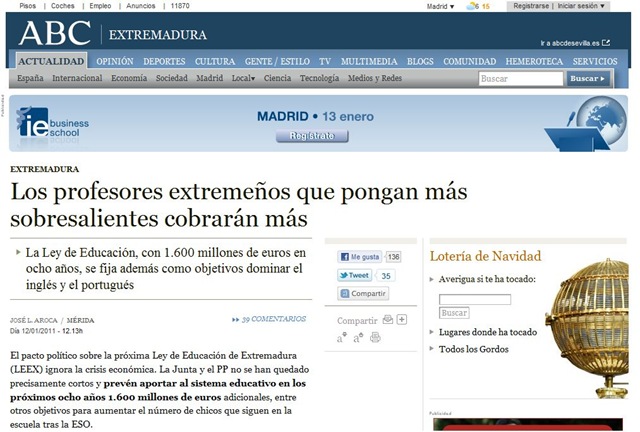640x432 pixels.
Task: Click the Compartir bookmark button
Action: (x=363, y=293)
